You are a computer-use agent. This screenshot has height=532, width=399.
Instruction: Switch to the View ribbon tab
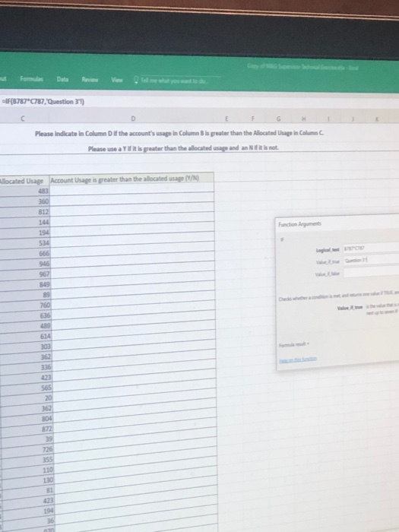[x=117, y=80]
